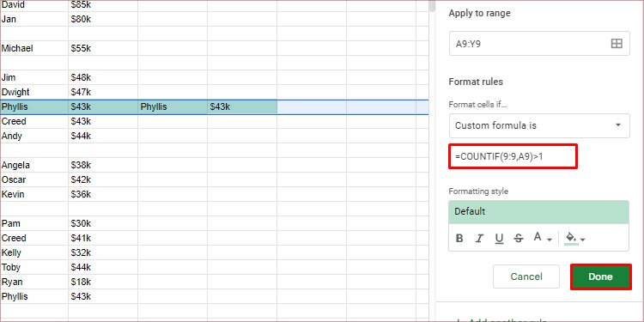Screen dimensions: 644x322
Task: Apply underline formatting style
Action: [499, 238]
